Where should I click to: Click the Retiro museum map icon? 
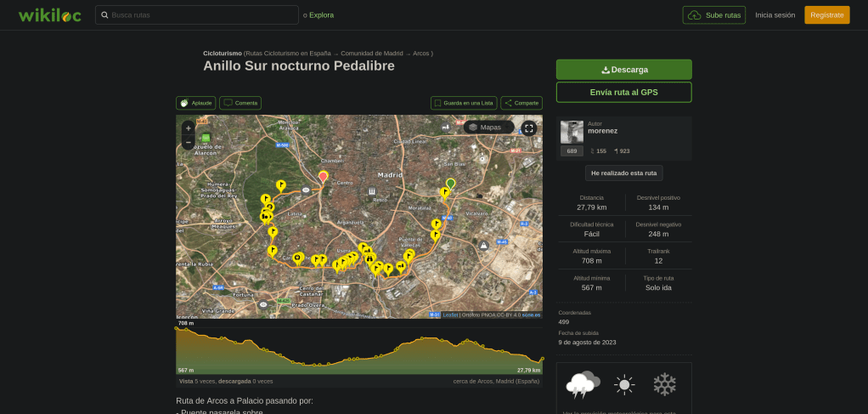372,191
